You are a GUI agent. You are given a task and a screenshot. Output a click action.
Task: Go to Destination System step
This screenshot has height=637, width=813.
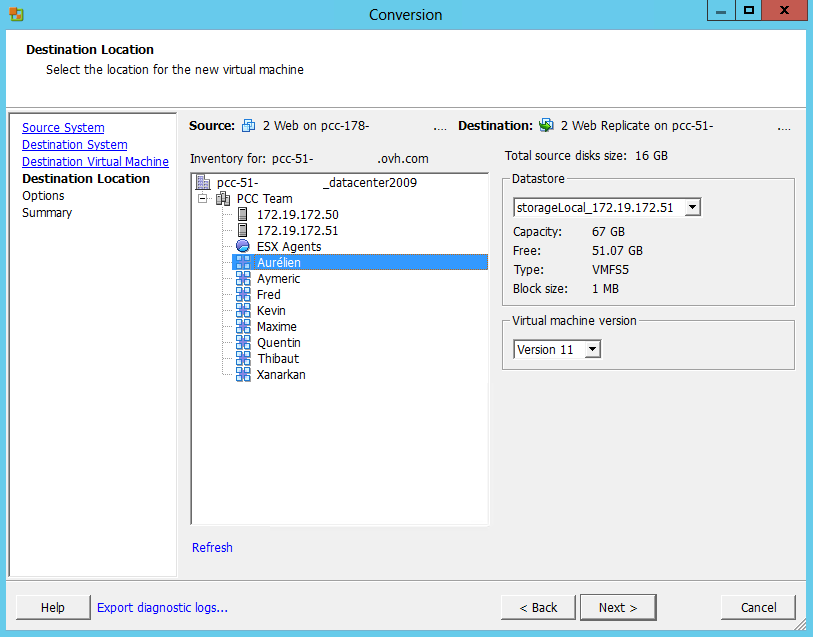[75, 145]
